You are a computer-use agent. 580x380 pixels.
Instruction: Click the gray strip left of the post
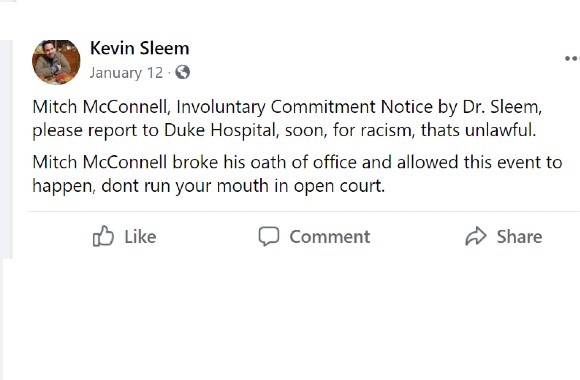pyautogui.click(x=6, y=149)
